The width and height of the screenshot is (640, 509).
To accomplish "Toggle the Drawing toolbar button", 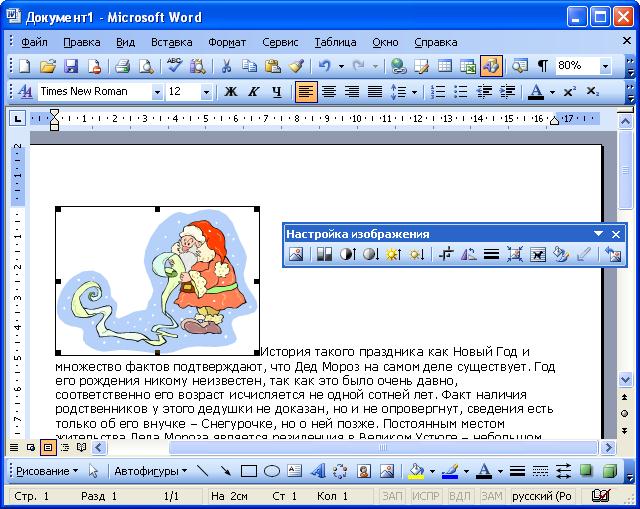I will [491, 66].
